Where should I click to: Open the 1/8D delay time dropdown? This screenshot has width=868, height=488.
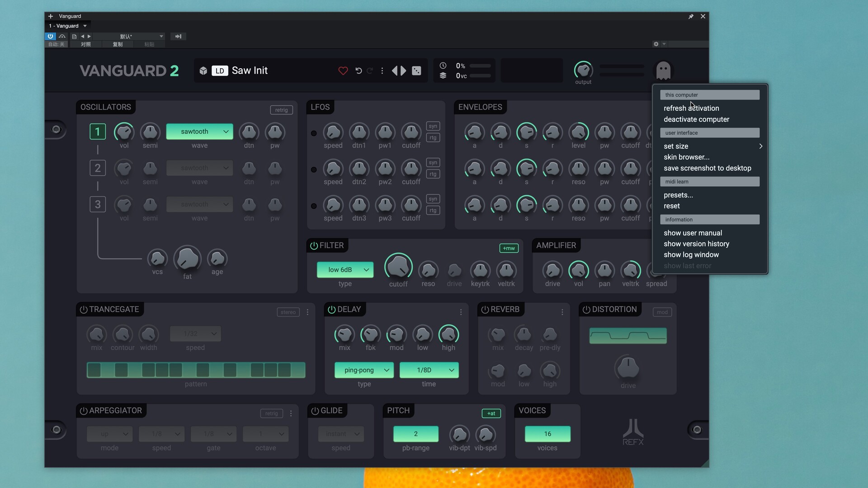tap(429, 370)
